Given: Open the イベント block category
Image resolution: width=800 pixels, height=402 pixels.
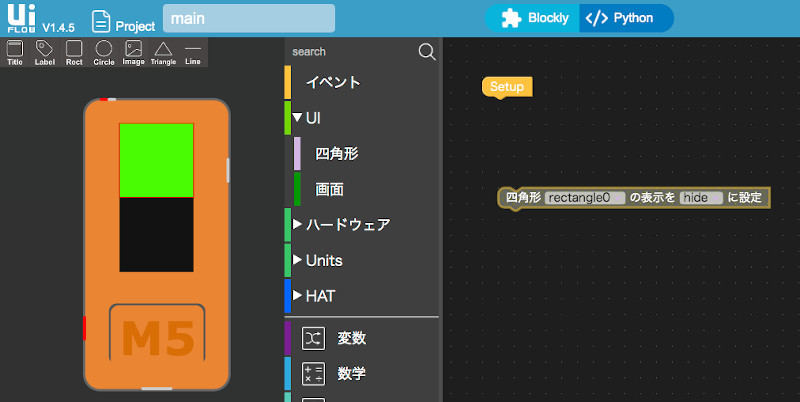Looking at the screenshot, I should (333, 82).
